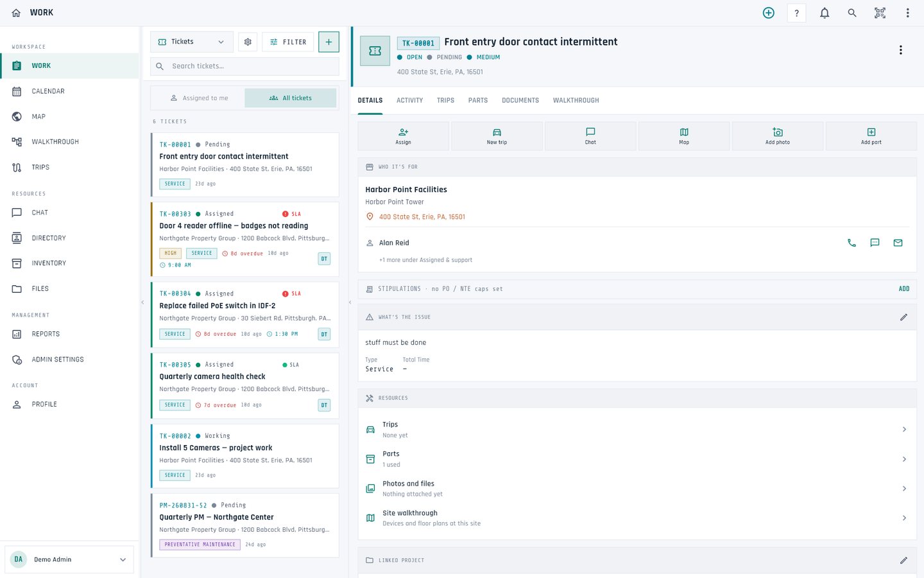Switch to the Documents tab

pyautogui.click(x=520, y=101)
